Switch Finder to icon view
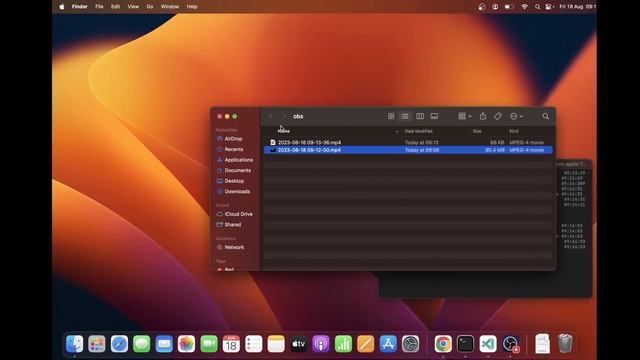 pos(391,116)
